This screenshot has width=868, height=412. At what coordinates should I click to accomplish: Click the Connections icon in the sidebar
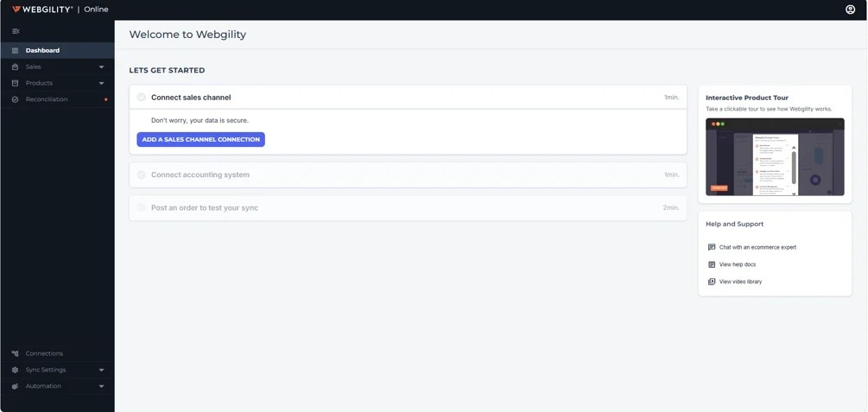pos(15,353)
